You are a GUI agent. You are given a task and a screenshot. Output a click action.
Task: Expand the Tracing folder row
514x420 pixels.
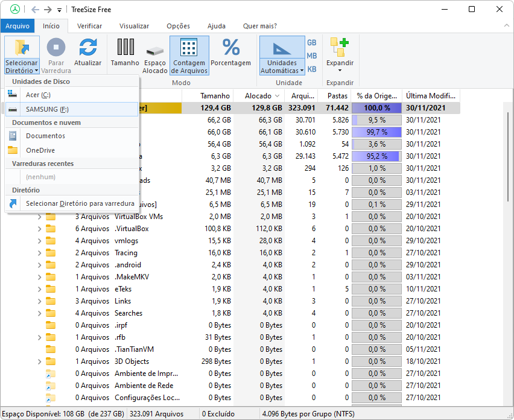[x=39, y=253]
